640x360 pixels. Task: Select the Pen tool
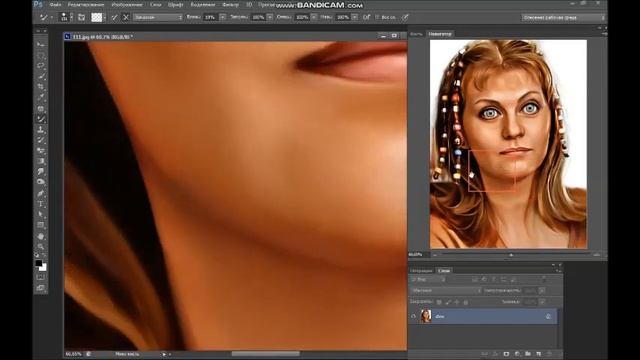[x=41, y=193]
